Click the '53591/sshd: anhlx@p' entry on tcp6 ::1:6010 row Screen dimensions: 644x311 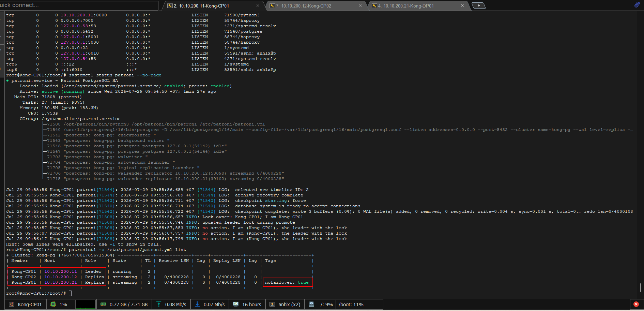point(250,70)
